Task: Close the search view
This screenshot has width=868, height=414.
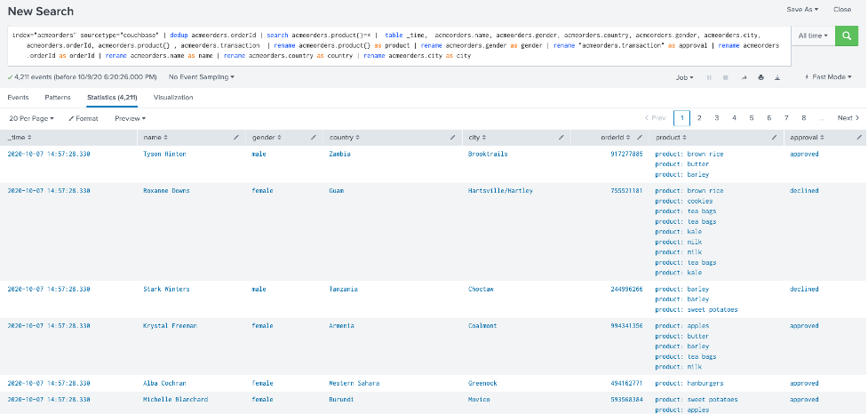Action: [x=842, y=10]
